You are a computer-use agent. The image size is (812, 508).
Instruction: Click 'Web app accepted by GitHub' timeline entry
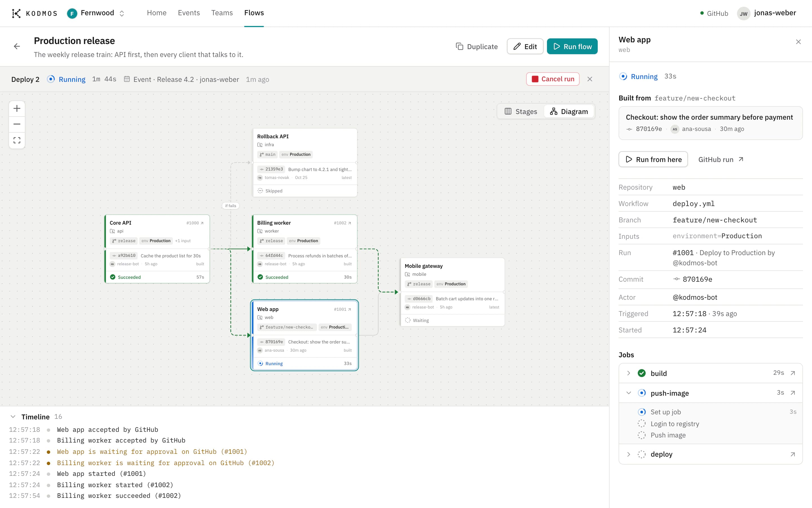(107, 430)
